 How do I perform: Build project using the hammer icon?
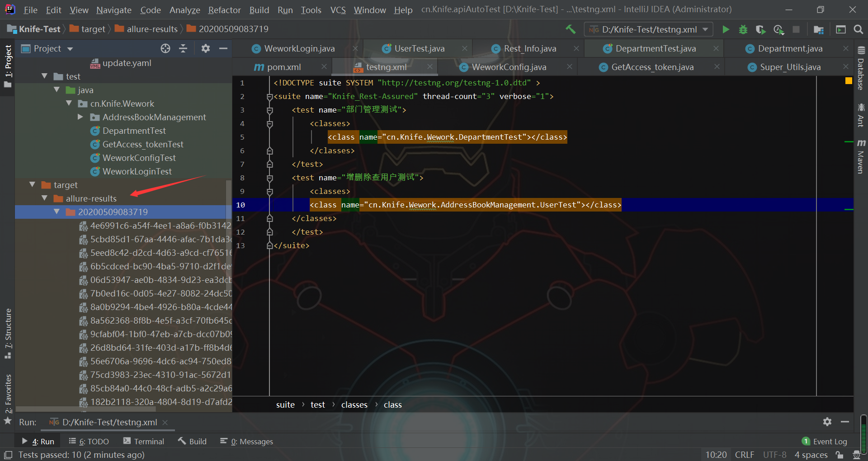pos(571,29)
